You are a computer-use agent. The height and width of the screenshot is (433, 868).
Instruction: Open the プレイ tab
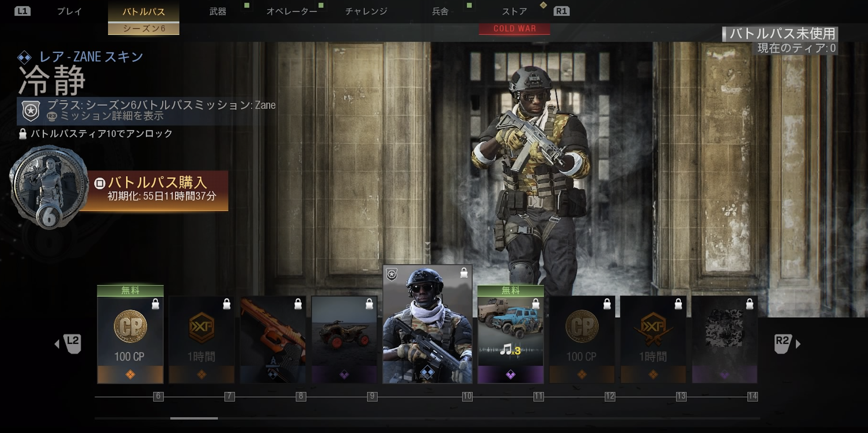pos(69,12)
